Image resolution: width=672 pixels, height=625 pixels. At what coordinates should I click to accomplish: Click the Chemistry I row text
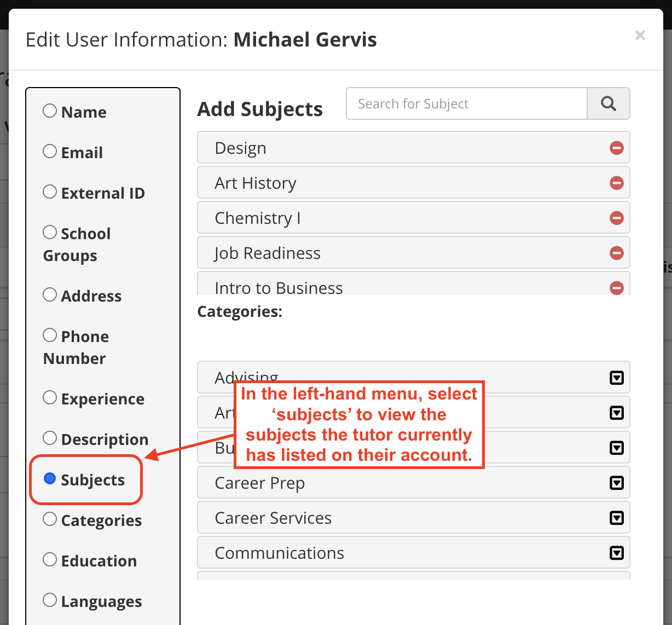click(258, 218)
